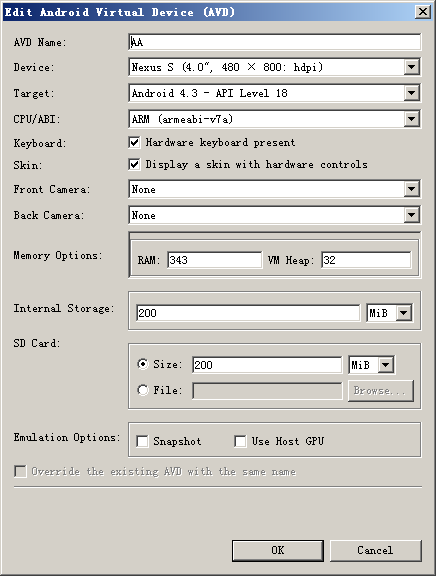Screen dimensions: 436x576
Task: Select the SD Card Size radio button
Action: (x=143, y=364)
